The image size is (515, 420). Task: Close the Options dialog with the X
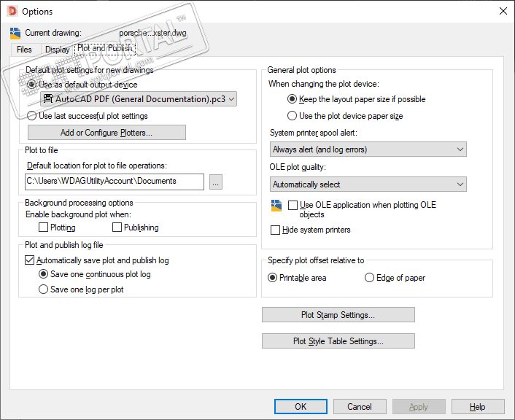click(x=503, y=11)
